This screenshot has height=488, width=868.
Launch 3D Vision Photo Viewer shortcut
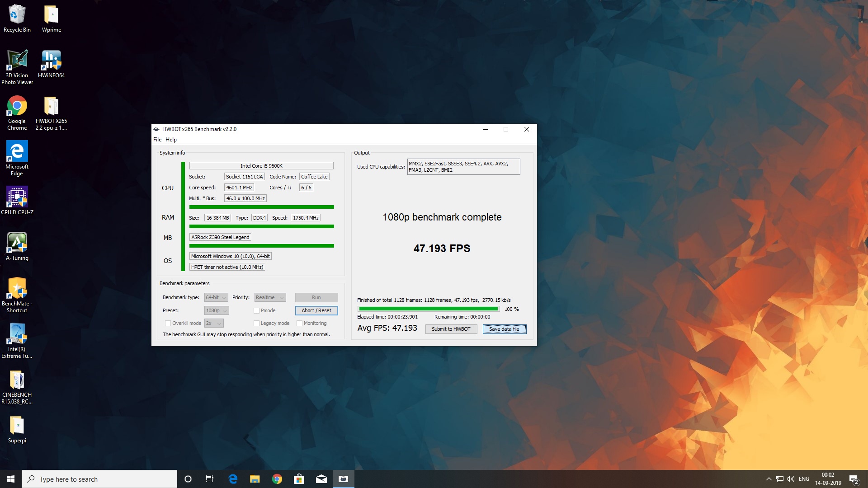point(17,67)
